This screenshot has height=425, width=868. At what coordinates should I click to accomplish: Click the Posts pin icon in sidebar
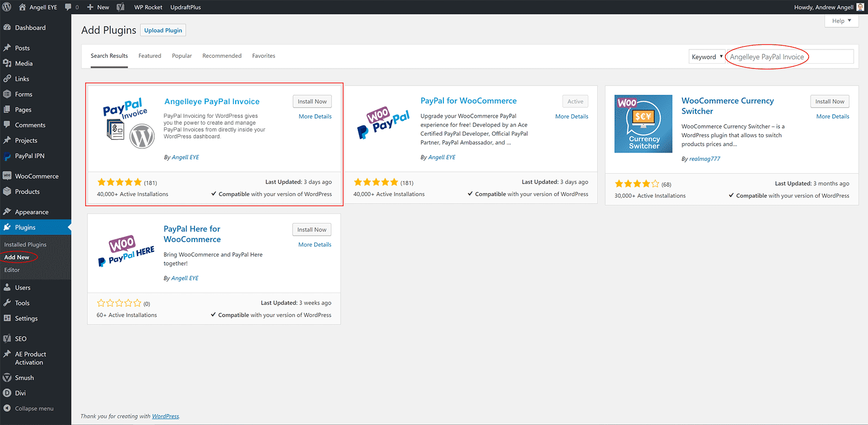[x=7, y=48]
